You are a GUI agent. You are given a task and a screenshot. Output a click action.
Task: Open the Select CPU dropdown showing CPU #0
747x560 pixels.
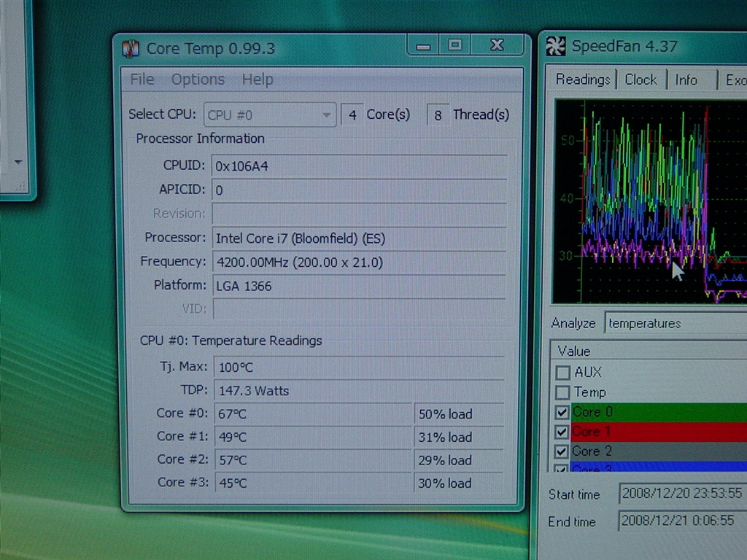tap(270, 114)
